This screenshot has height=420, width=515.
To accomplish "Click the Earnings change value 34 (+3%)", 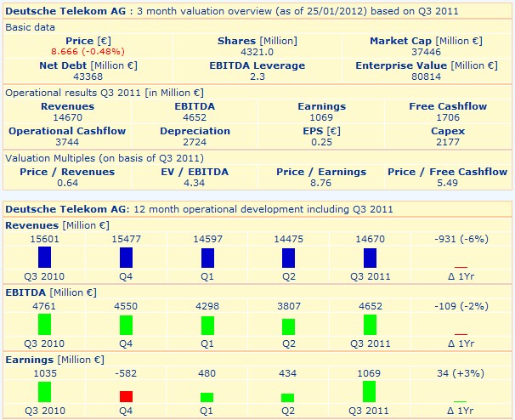I will [460, 372].
